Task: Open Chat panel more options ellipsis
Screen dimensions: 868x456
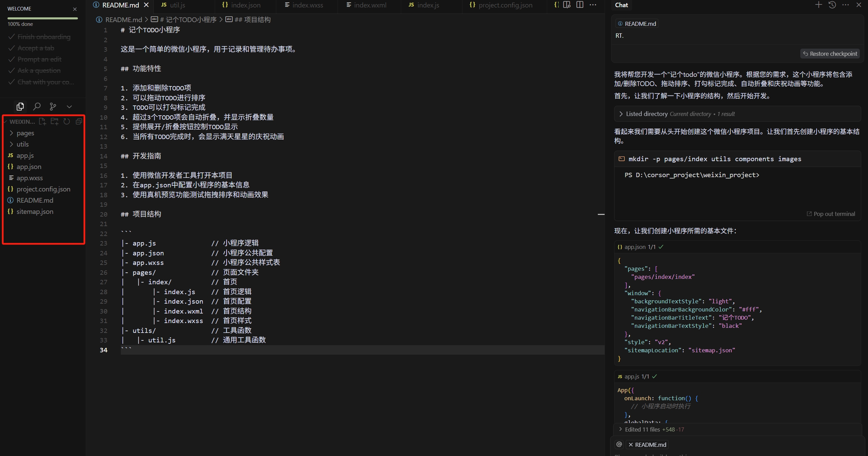Action: coord(846,5)
